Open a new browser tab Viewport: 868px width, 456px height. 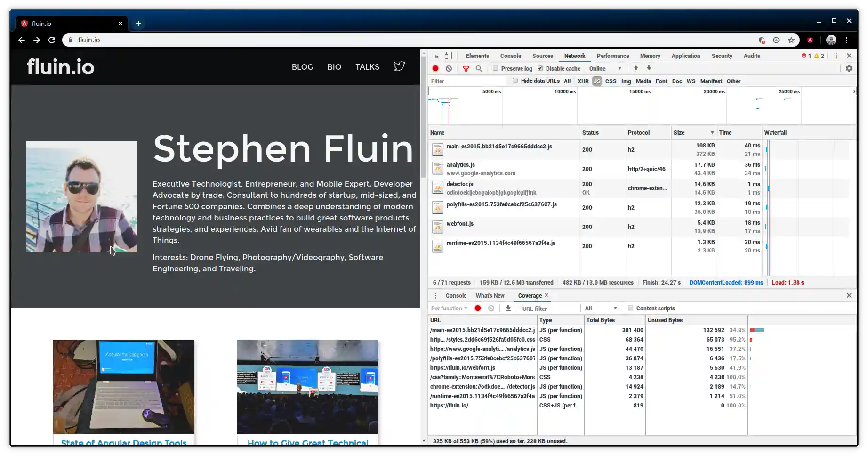[138, 23]
